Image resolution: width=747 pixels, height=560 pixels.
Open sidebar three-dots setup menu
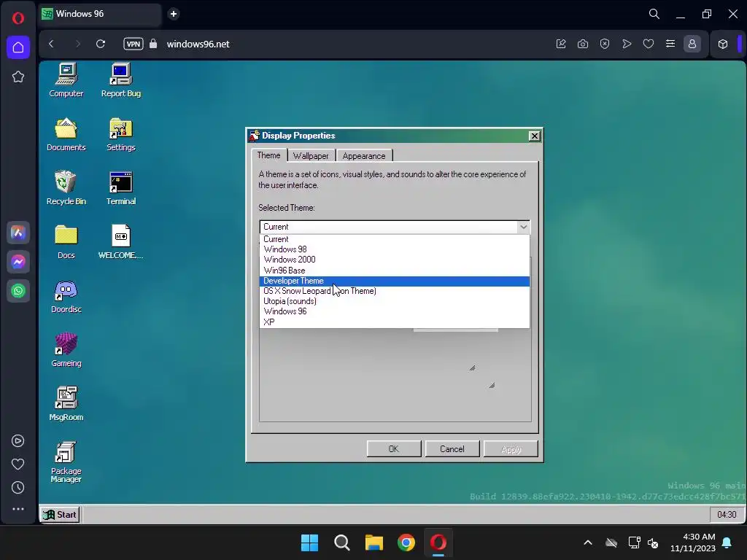18,509
